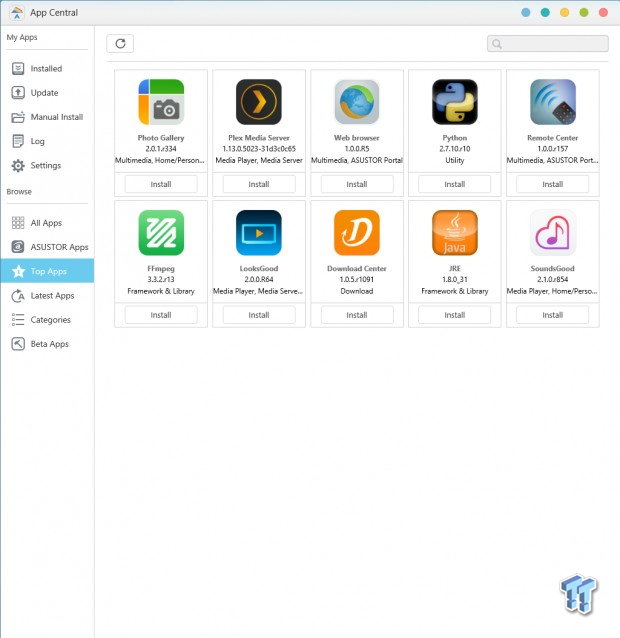620x638 pixels.
Task: Click the Settings gear icon
Action: [x=18, y=166]
